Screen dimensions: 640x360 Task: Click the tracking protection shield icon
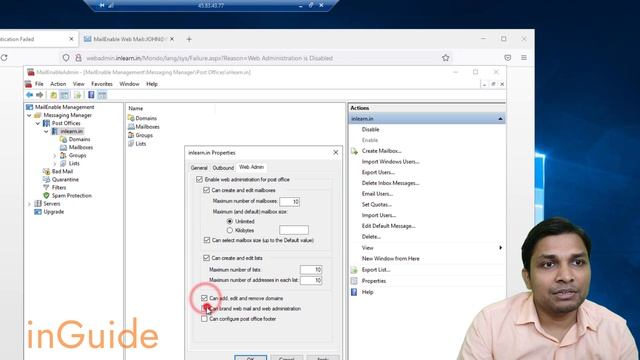click(x=66, y=58)
